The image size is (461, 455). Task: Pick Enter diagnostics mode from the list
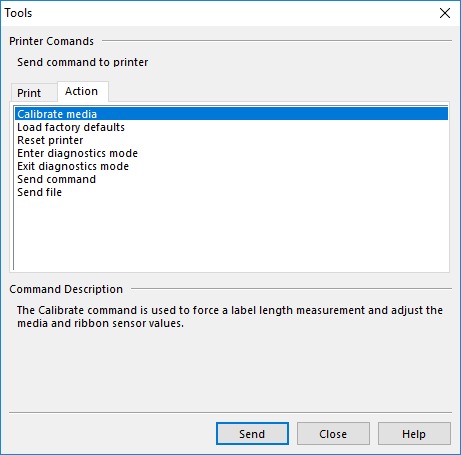(x=231, y=153)
